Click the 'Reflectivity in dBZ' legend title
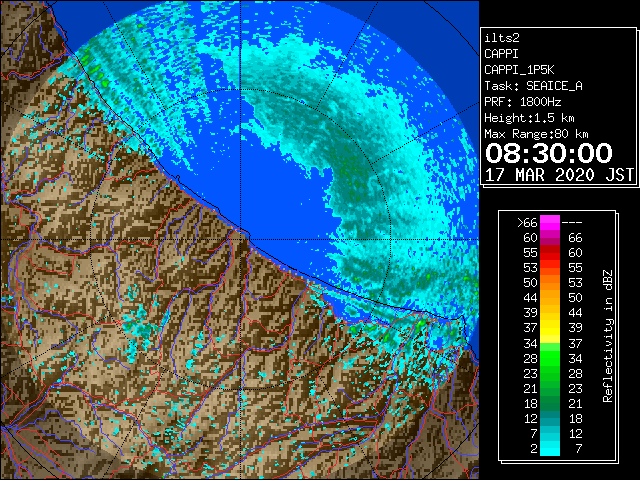640x480 pixels. pos(607,336)
